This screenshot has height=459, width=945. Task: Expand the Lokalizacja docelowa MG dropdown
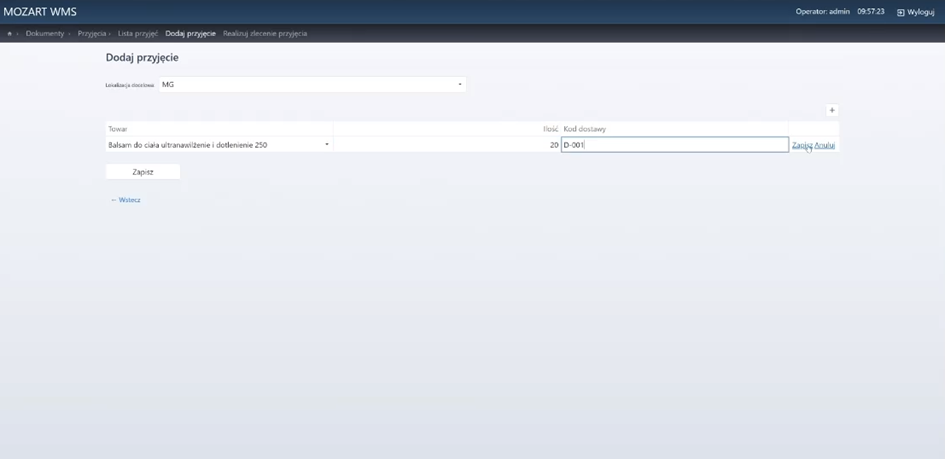(312, 85)
